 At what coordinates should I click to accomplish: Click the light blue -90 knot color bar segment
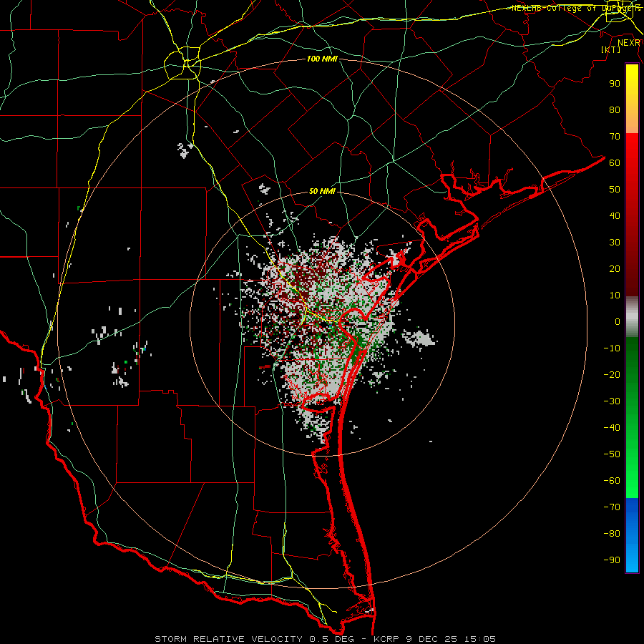click(x=632, y=560)
